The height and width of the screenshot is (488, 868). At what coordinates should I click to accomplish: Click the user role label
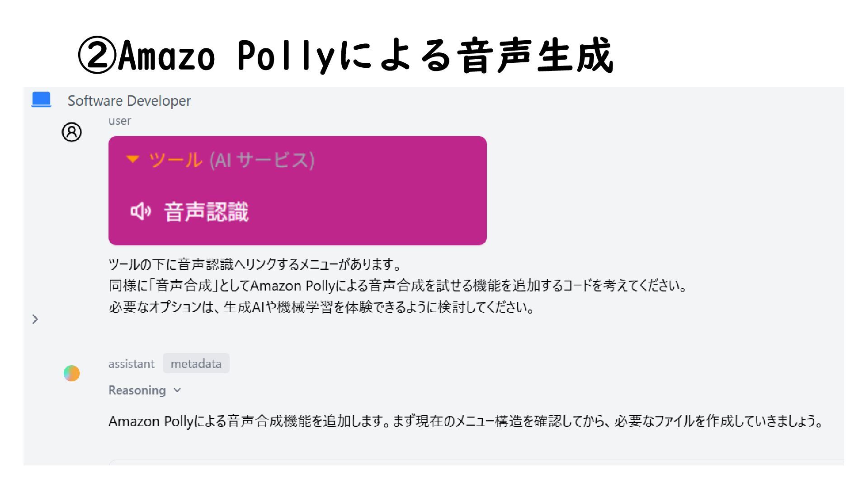tap(119, 121)
